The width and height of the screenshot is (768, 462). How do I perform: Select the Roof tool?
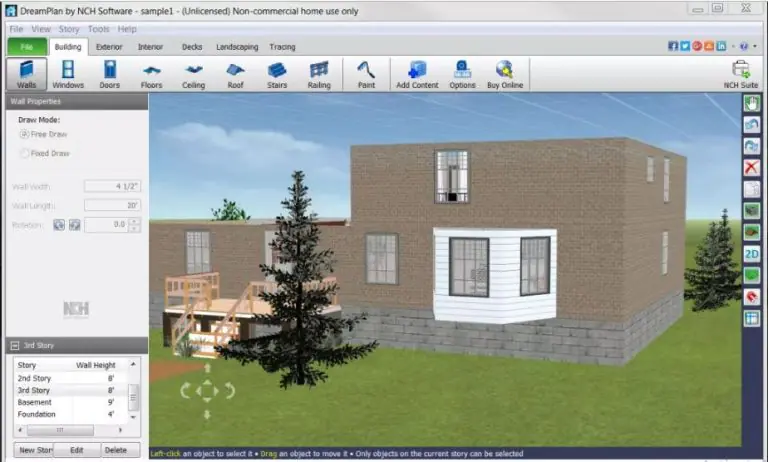(x=236, y=74)
